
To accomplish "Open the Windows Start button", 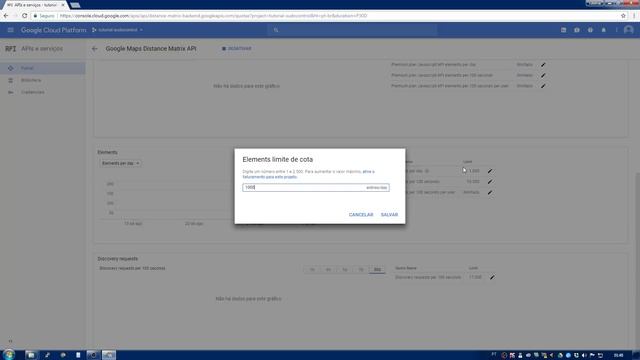I will pyautogui.click(x=8, y=355).
